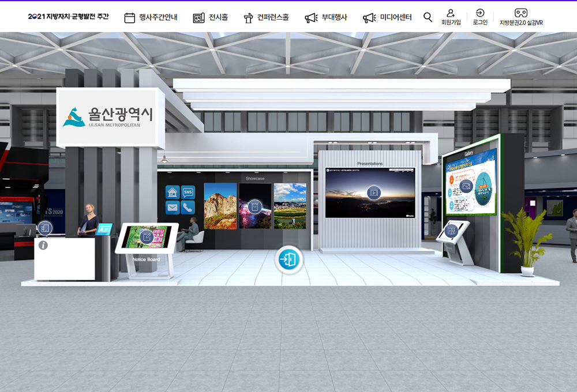Click the brochure icon above reception desk
This screenshot has width=577, height=392.
click(45, 228)
